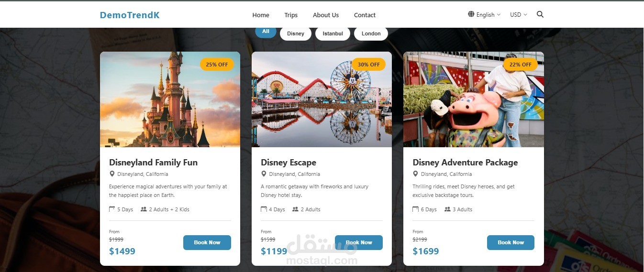The height and width of the screenshot is (272, 644).
Task: Expand the USD currency dropdown
Action: tap(518, 15)
